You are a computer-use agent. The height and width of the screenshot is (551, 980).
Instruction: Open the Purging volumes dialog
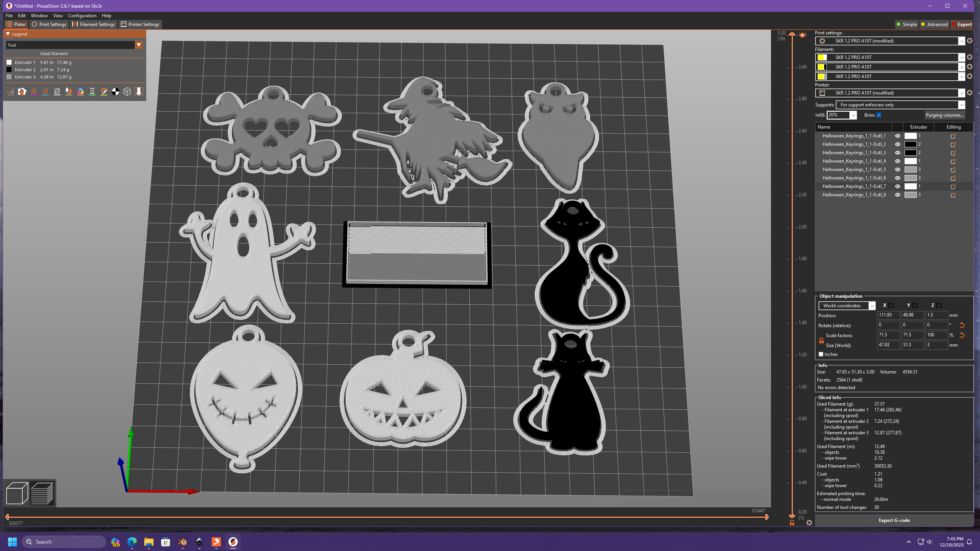click(x=944, y=115)
